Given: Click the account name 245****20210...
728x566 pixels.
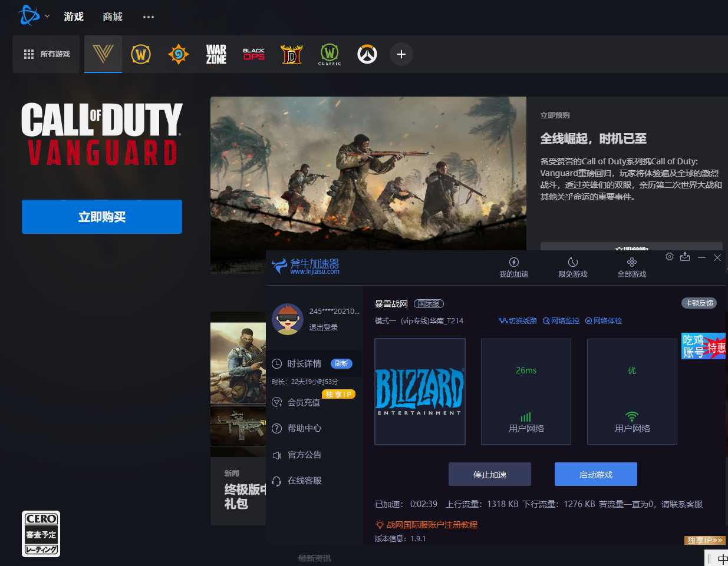Looking at the screenshot, I should coord(334,311).
